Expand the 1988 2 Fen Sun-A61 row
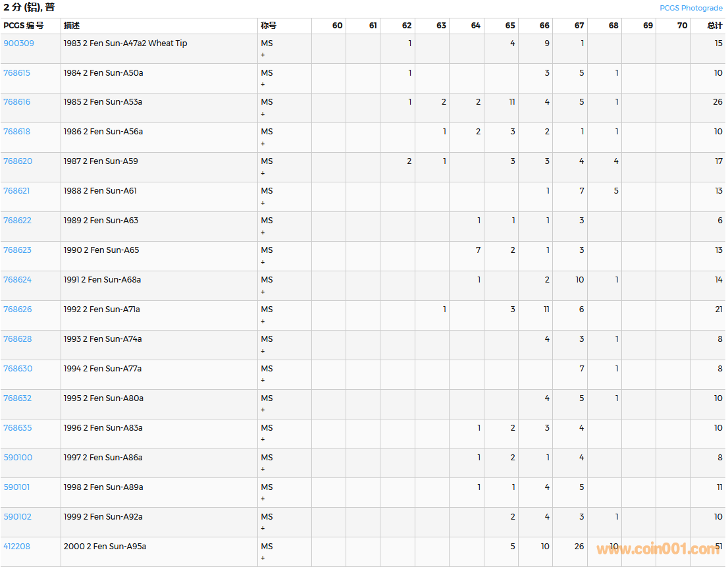Image resolution: width=728 pixels, height=567 pixels. pos(263,203)
